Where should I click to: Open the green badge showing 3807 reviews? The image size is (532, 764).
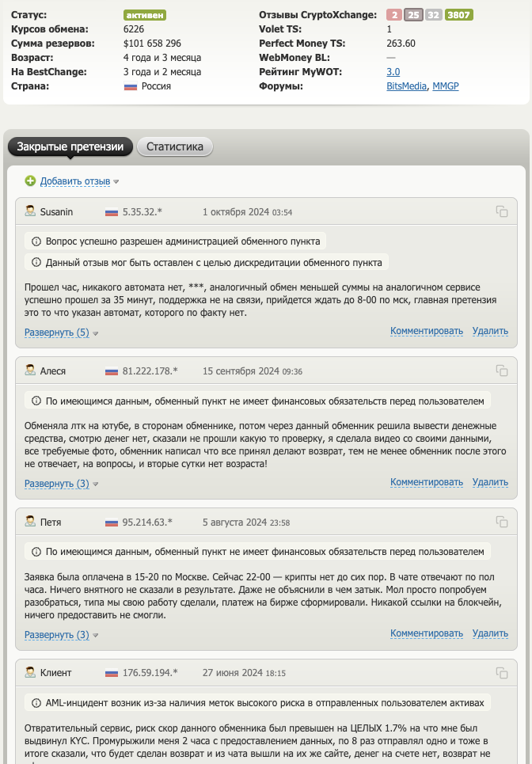pyautogui.click(x=459, y=14)
